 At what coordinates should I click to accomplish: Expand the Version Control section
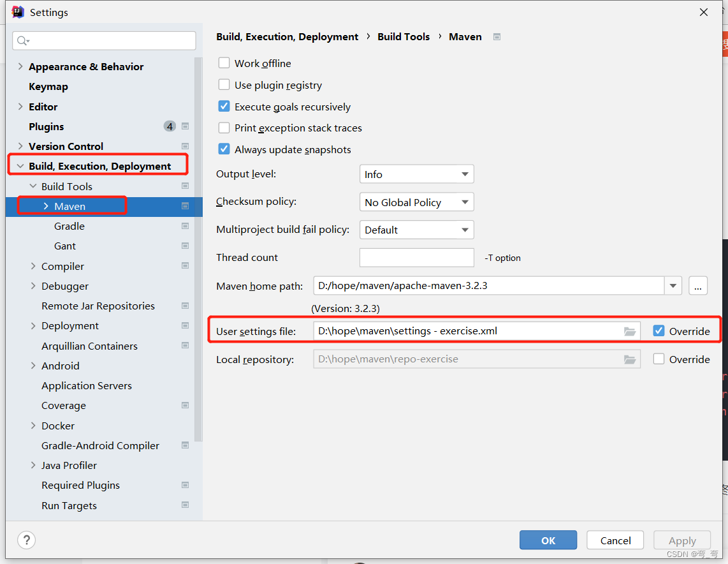(20, 146)
